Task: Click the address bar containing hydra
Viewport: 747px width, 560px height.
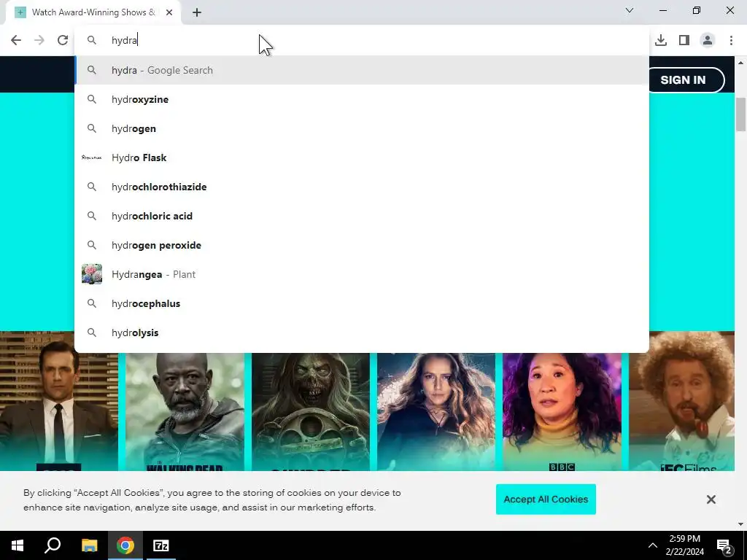Action: [x=362, y=41]
